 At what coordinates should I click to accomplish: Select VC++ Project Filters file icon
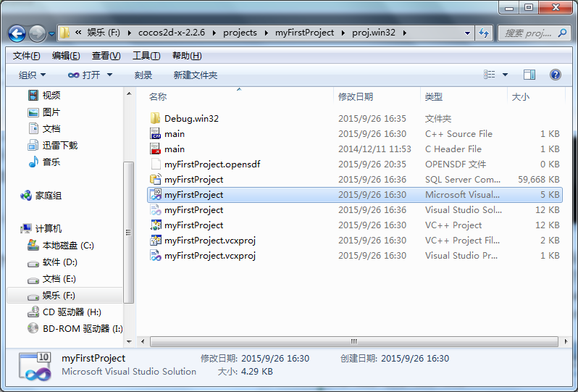coord(155,241)
